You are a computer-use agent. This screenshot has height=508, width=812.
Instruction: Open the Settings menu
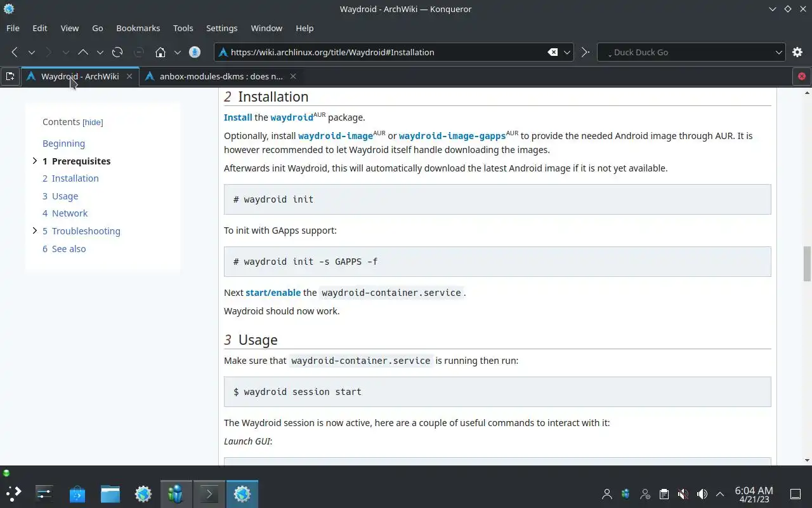click(222, 28)
